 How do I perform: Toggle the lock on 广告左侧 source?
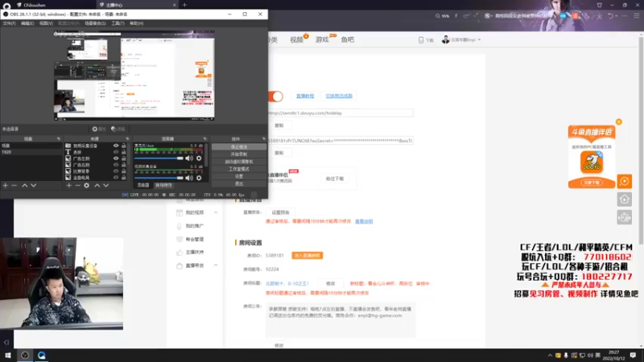click(x=124, y=158)
